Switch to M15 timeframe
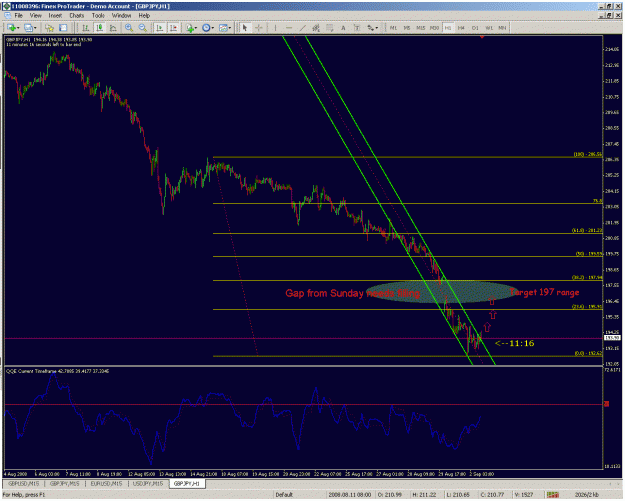 coord(421,28)
